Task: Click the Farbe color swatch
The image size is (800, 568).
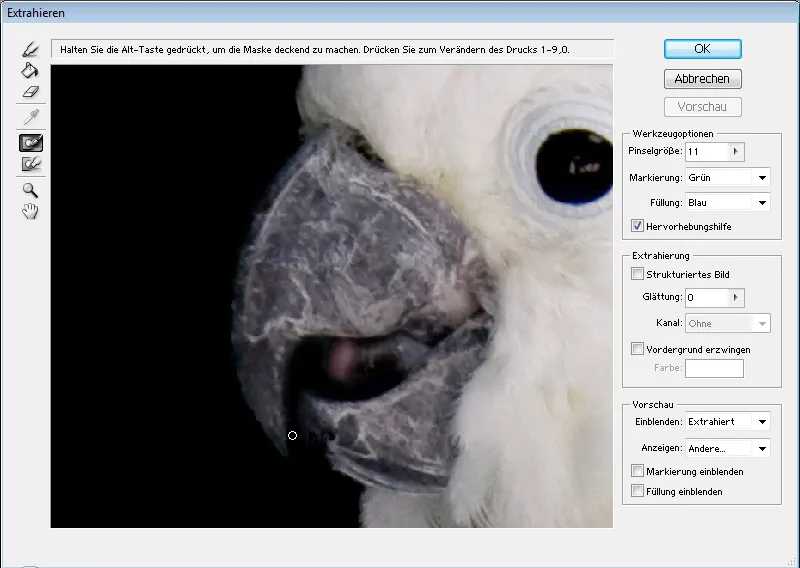Action: coord(714,368)
